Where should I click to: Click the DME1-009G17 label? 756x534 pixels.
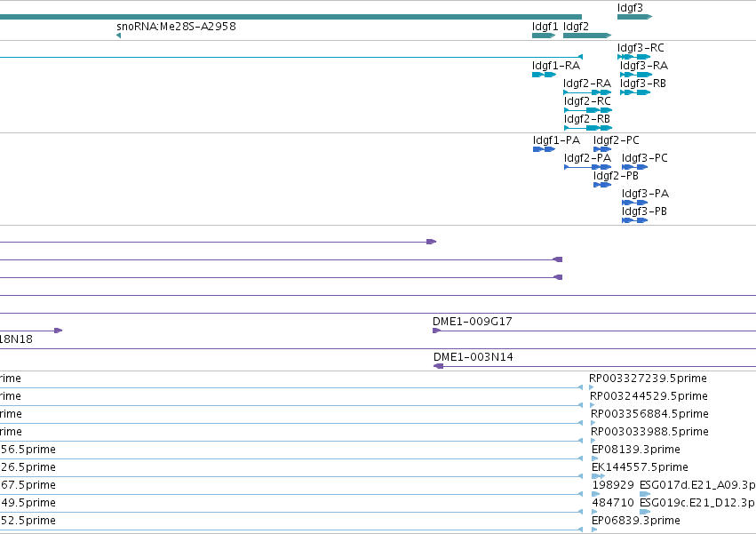pos(473,322)
